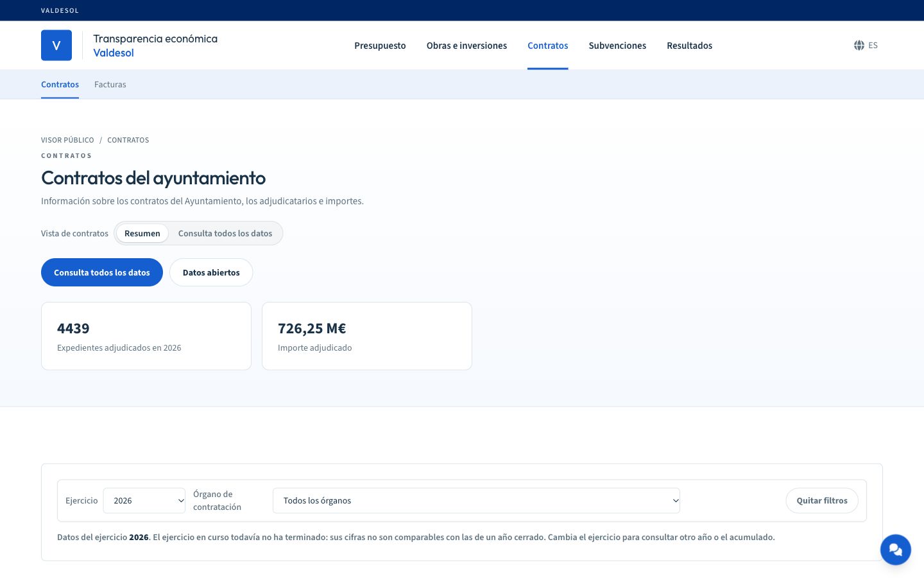Expand the Órgano de contratación dropdown
The width and height of the screenshot is (924, 578).
click(476, 501)
